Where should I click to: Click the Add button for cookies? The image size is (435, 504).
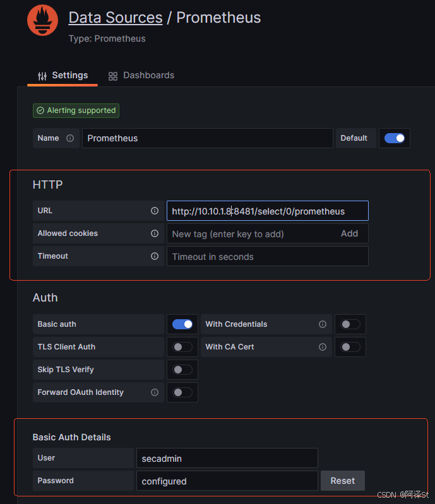[x=349, y=233]
